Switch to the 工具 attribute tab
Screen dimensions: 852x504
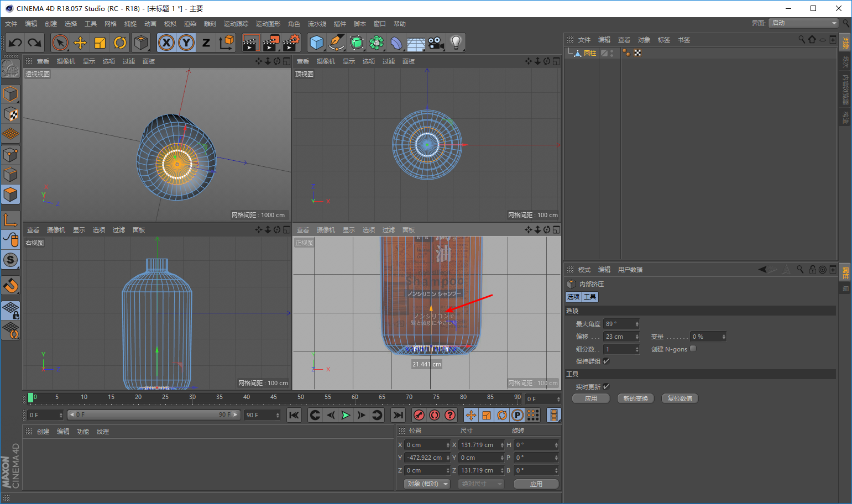click(590, 297)
